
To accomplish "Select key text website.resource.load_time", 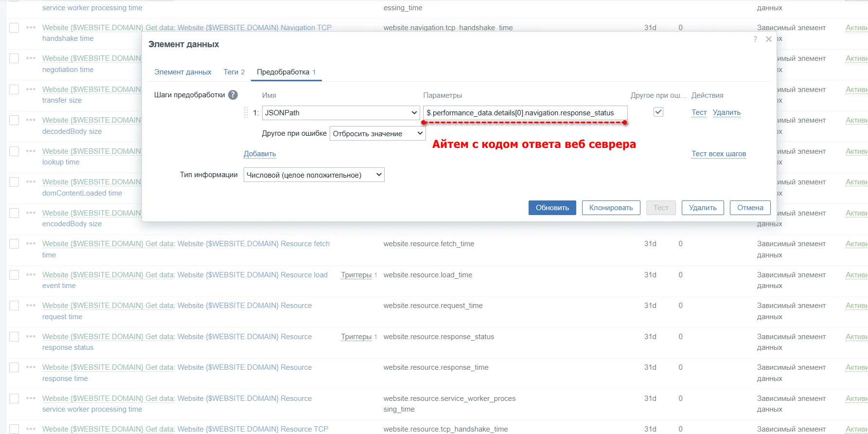I will [428, 275].
